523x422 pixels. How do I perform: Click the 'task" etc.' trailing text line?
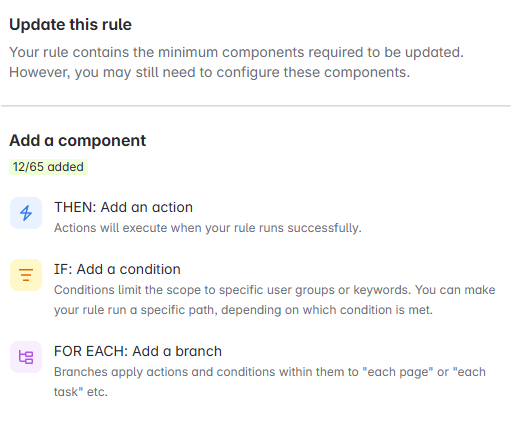[x=81, y=392]
